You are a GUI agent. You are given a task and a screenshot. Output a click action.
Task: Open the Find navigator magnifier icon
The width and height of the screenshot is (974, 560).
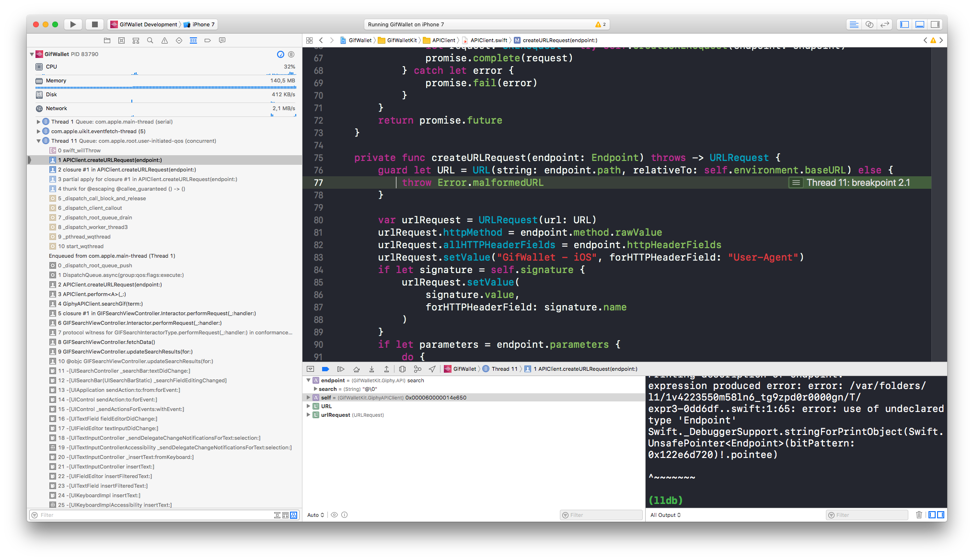pos(150,41)
